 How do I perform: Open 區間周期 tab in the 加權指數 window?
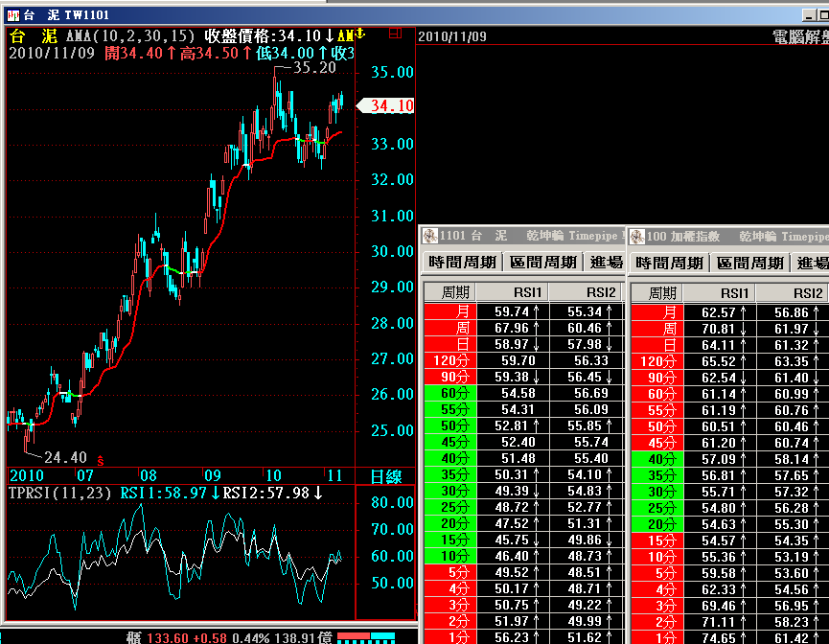tap(750, 263)
